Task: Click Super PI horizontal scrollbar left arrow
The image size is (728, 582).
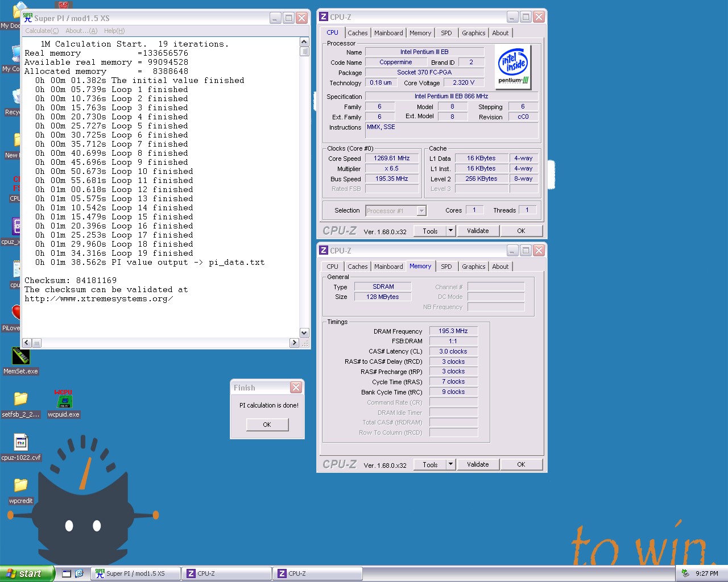Action: pos(27,343)
